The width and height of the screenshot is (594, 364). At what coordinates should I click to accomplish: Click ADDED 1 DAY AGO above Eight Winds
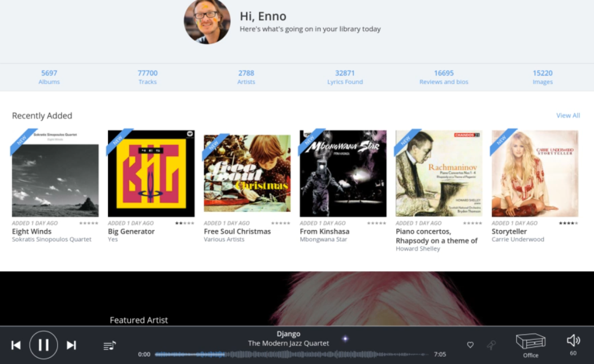coord(35,223)
